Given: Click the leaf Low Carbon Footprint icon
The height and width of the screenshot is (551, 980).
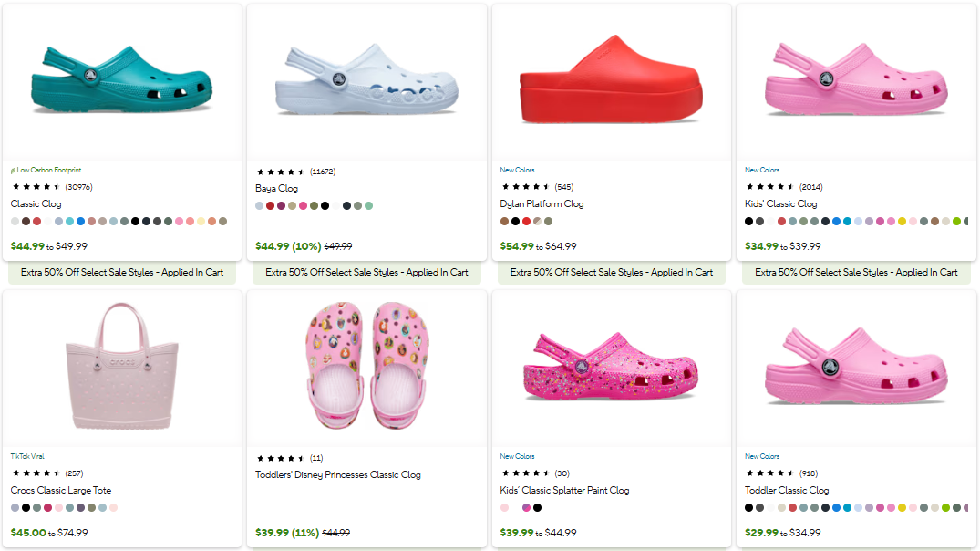Looking at the screenshot, I should pyautogui.click(x=12, y=170).
